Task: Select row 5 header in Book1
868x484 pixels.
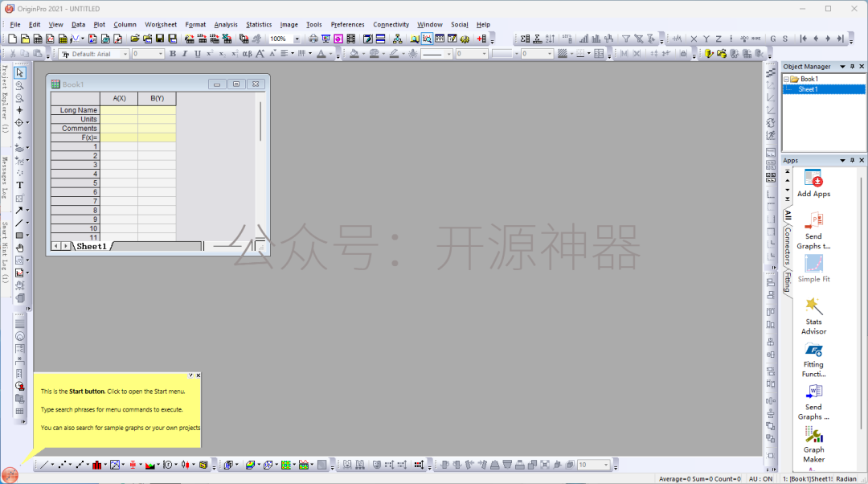Action: (x=76, y=183)
